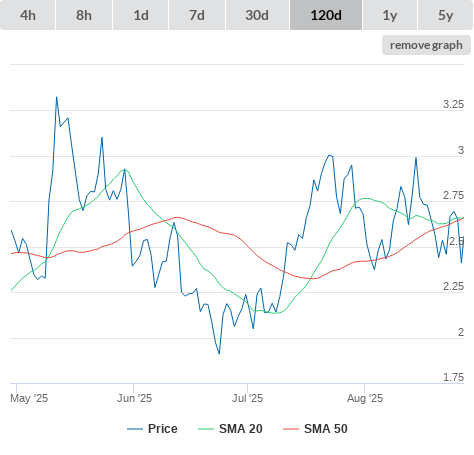This screenshot has width=474, height=455.
Task: Select the 7d range tab
Action: [x=197, y=15]
